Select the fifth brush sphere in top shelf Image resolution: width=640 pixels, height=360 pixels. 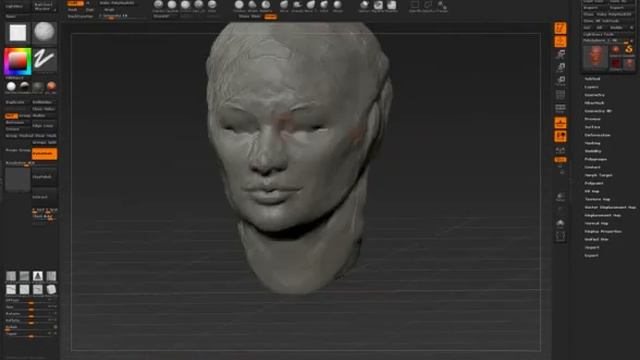(x=212, y=4)
